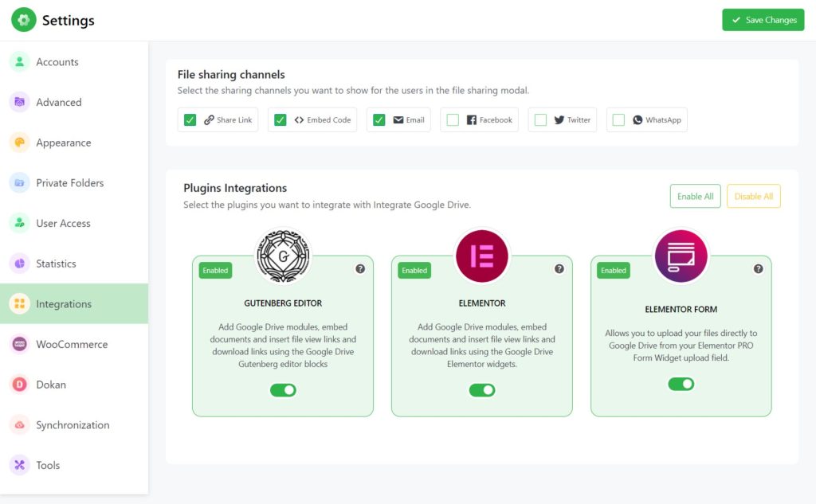Click the Advanced sidebar icon
The image size is (816, 504).
pos(20,102)
